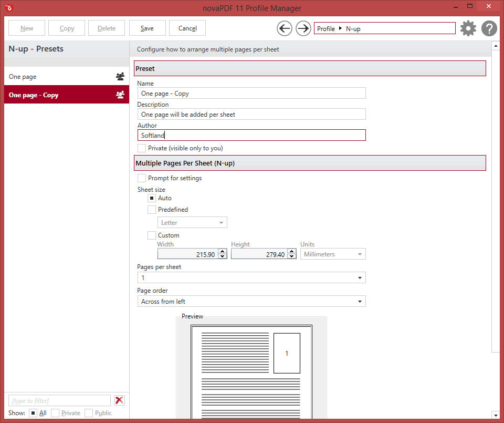Screen dimensions: 504x423
Task: Save the preset with the Save button
Action: (x=147, y=28)
